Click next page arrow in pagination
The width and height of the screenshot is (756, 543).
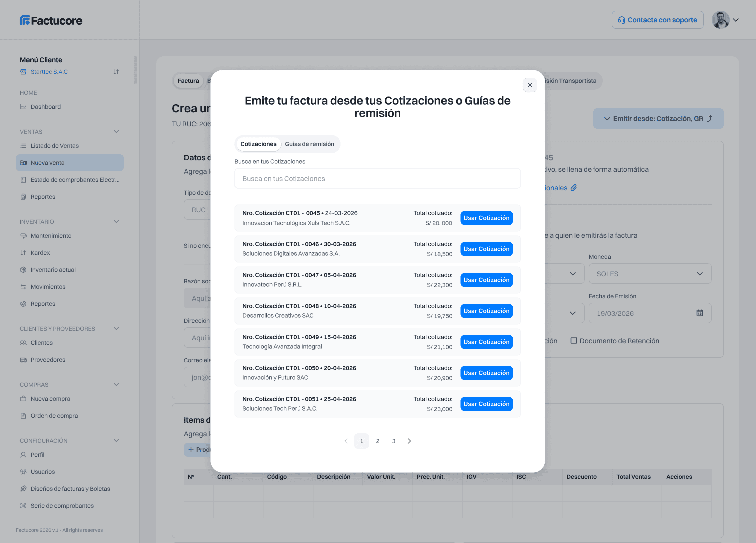[409, 441]
